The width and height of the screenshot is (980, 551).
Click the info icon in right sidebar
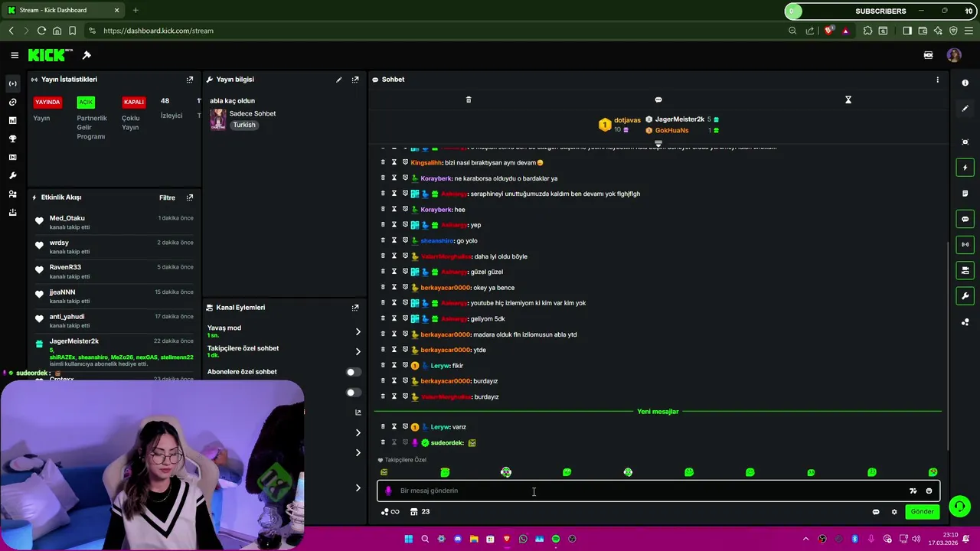(965, 83)
